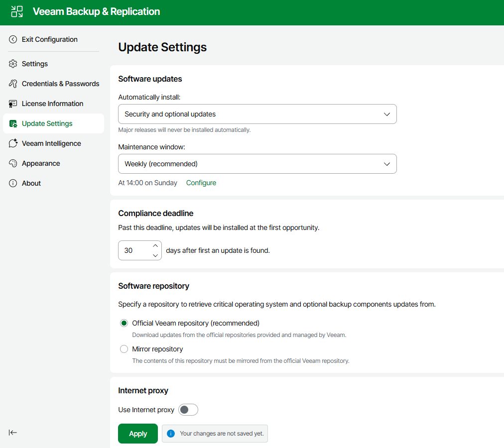504x448 pixels.
Task: Click the Software updates section heading
Action: [150, 79]
